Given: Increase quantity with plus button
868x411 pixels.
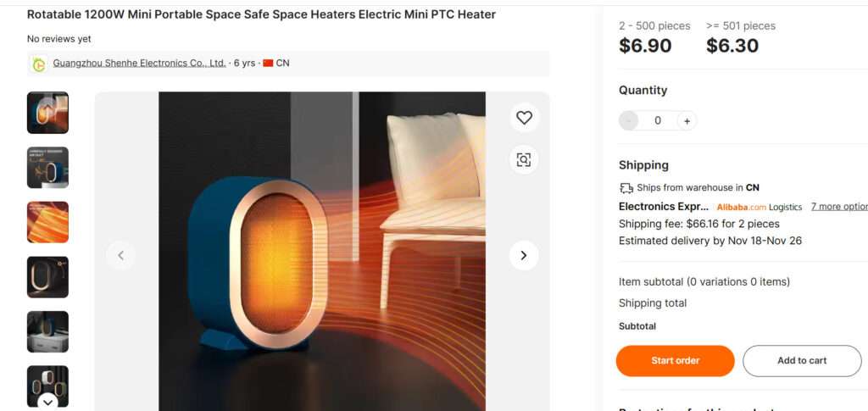Looking at the screenshot, I should click(687, 121).
